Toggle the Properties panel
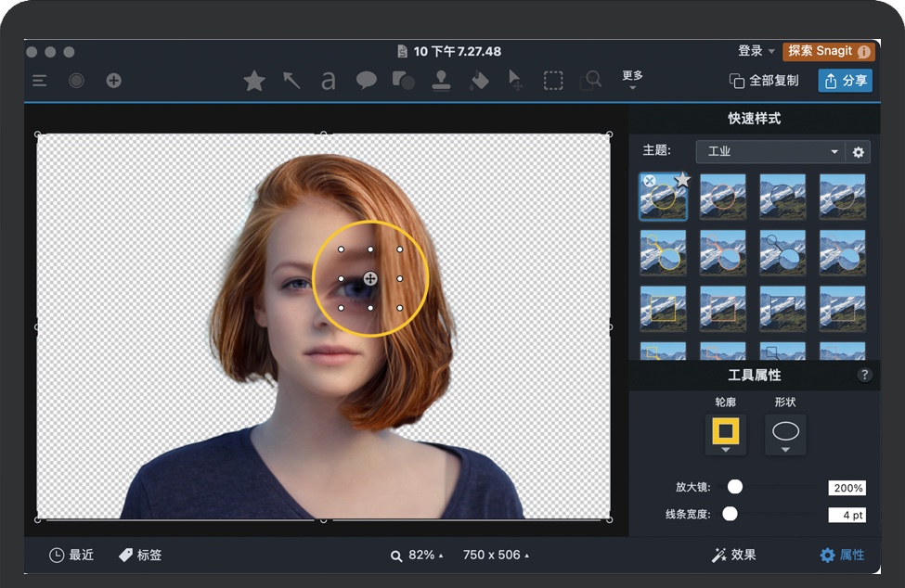 click(842, 555)
